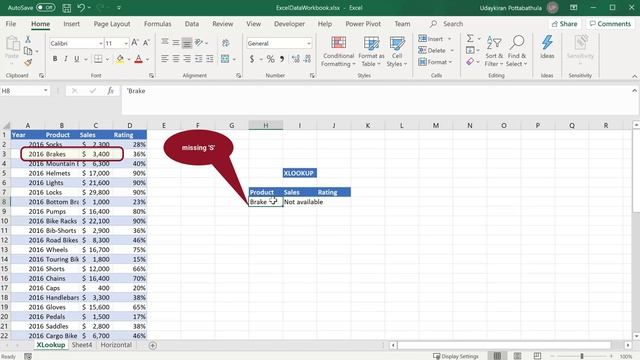Switch to the Data ribbon tab
Screen dimensions: 640x360
[192, 24]
